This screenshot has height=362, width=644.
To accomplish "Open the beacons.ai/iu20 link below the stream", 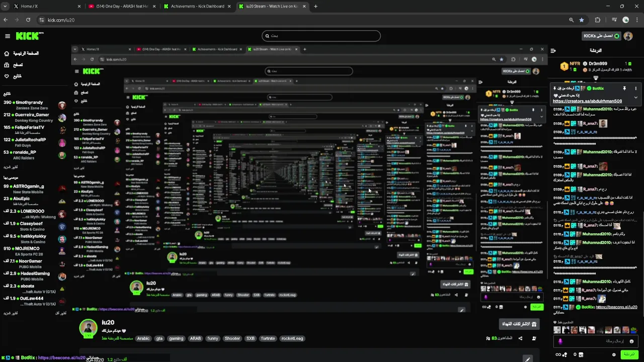I will 61,358.
